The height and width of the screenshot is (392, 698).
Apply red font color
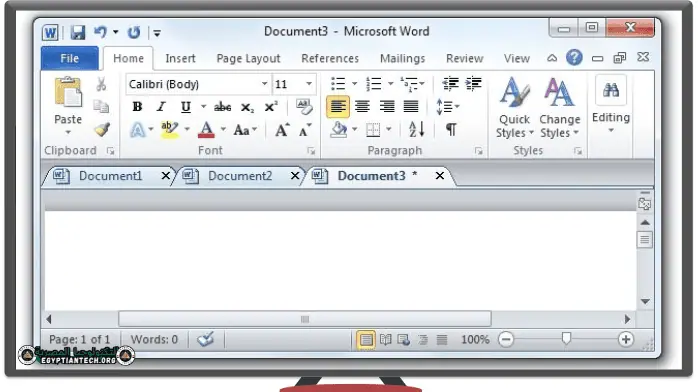206,130
